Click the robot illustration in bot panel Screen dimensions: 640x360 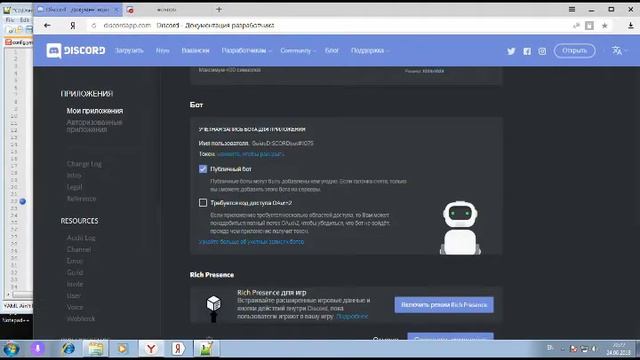(460, 228)
